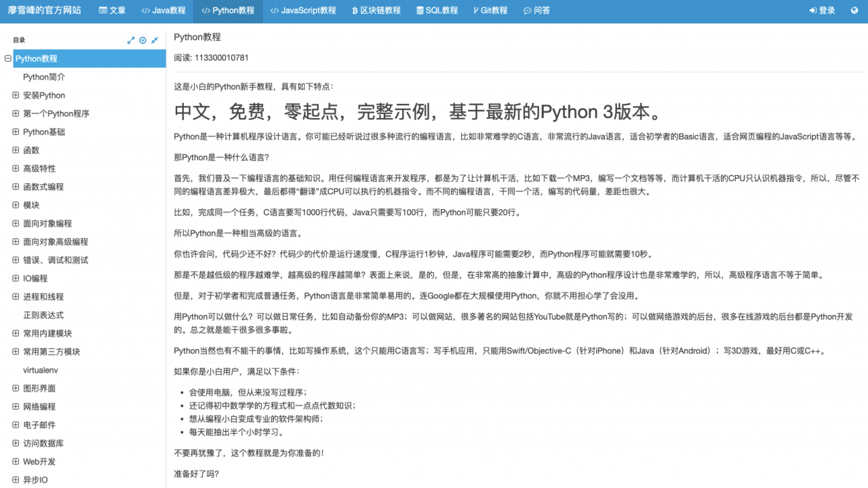
Task: Open the 高级特性 page
Action: point(39,168)
